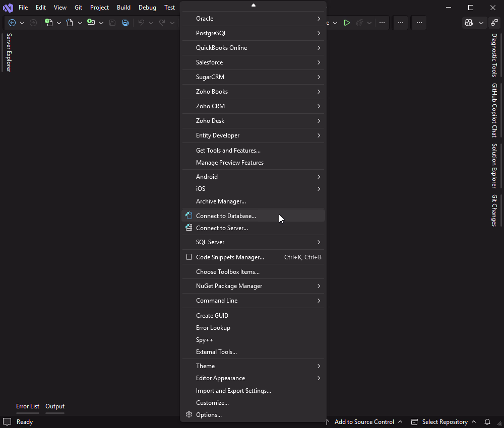
Task: Click the notification bell in the status bar
Action: [x=486, y=422]
